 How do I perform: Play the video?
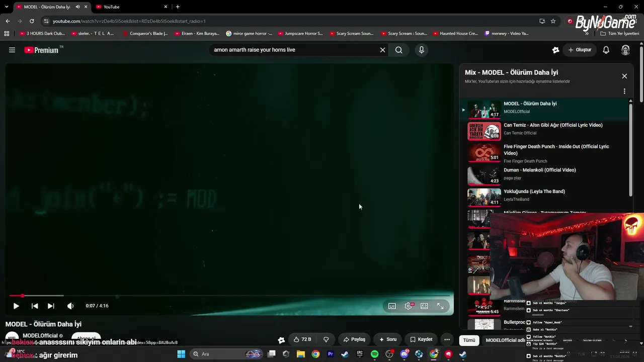[16, 306]
